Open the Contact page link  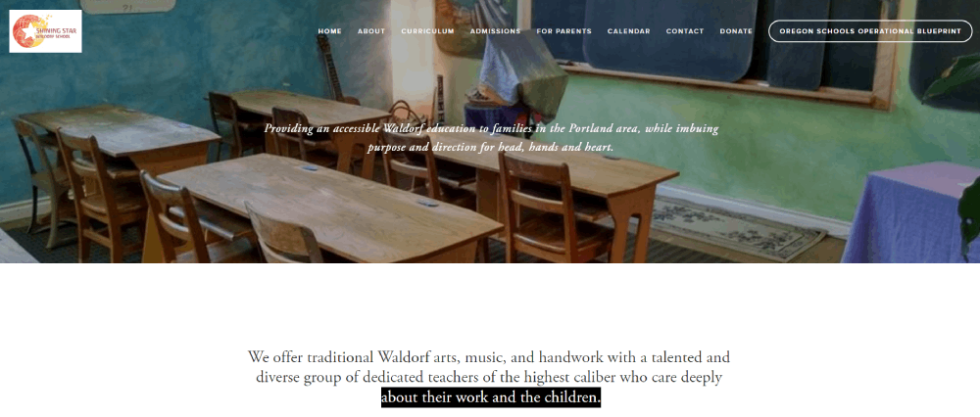[684, 31]
